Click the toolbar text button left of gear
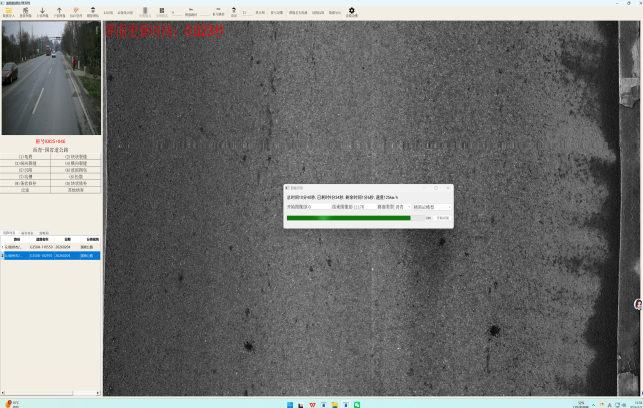Screen dimensions: 643x408 click(335, 13)
